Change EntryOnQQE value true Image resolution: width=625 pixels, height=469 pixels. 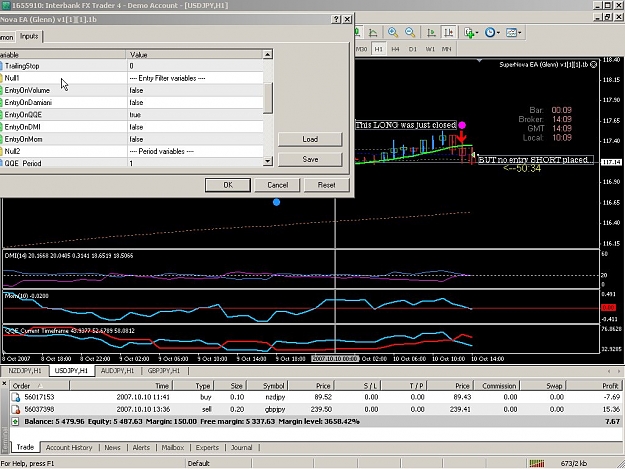(x=195, y=115)
